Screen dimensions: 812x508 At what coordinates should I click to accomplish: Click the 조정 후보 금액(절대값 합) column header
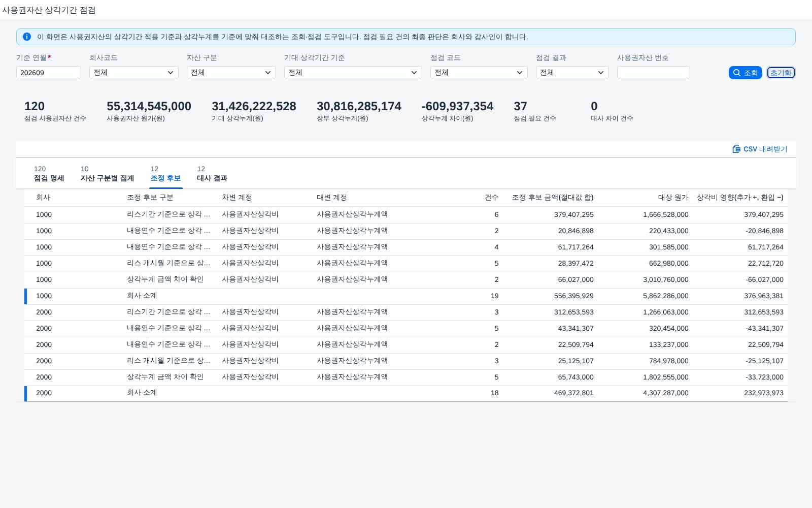pyautogui.click(x=553, y=198)
